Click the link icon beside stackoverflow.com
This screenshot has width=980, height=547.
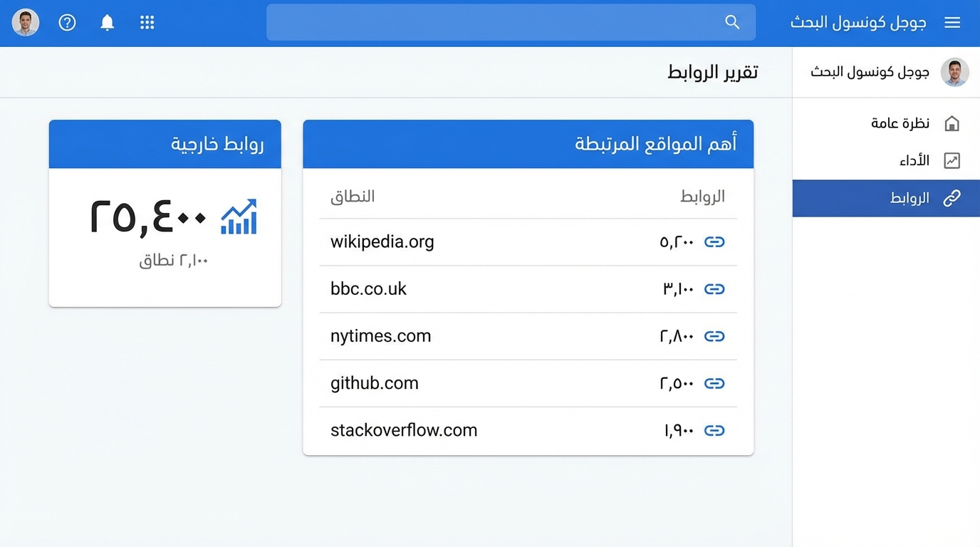tap(714, 430)
